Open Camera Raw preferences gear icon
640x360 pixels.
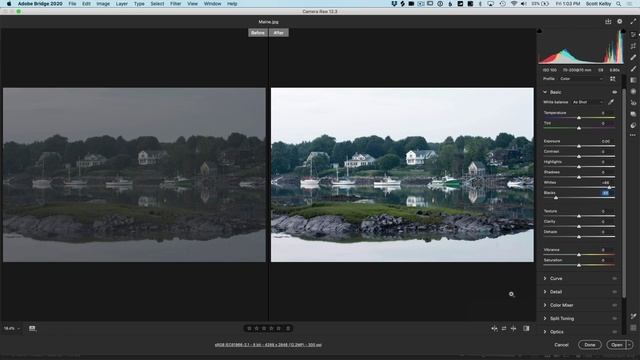pyautogui.click(x=620, y=22)
